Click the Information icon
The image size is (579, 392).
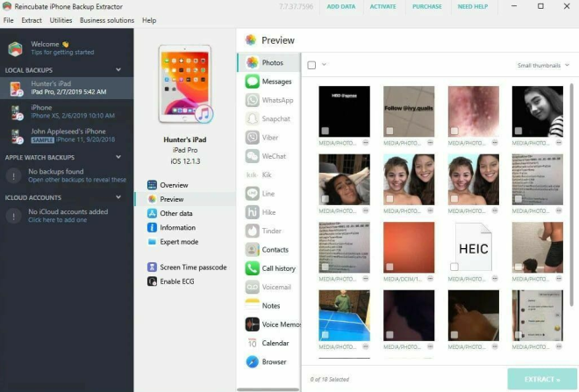(152, 227)
